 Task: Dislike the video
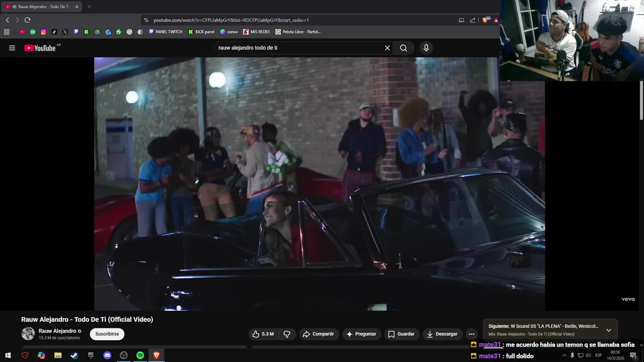click(287, 334)
